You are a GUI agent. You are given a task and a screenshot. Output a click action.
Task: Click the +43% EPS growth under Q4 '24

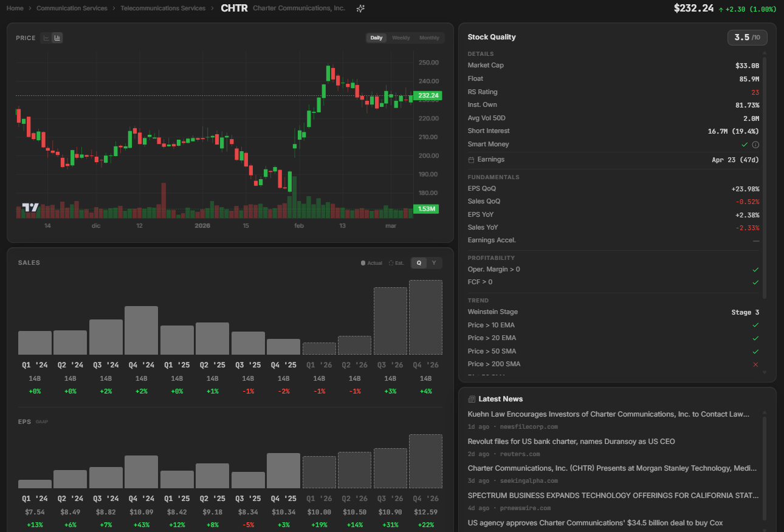[x=141, y=525]
